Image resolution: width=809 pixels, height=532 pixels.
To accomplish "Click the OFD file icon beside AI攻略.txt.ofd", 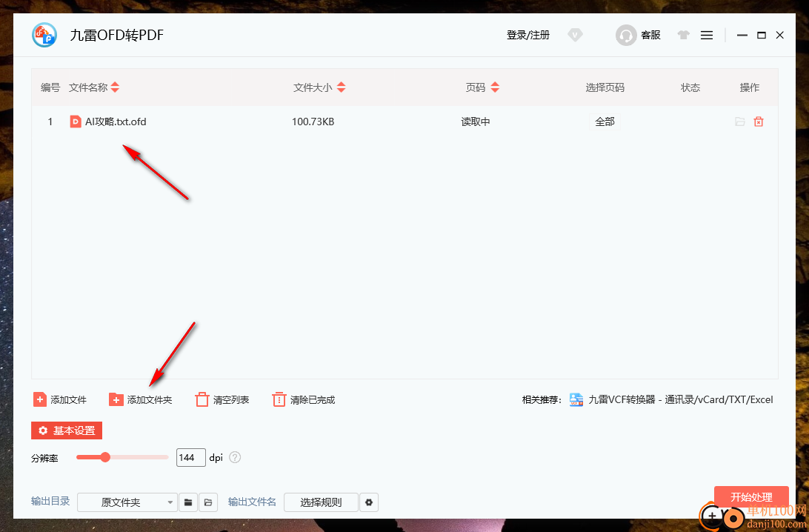I will click(x=76, y=122).
